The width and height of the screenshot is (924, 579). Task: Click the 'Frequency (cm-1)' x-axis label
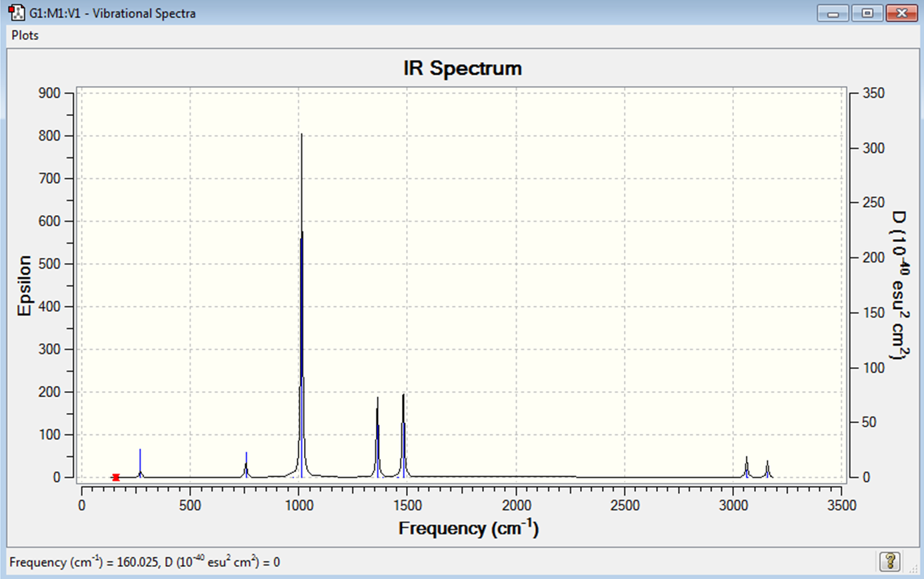pos(469,528)
